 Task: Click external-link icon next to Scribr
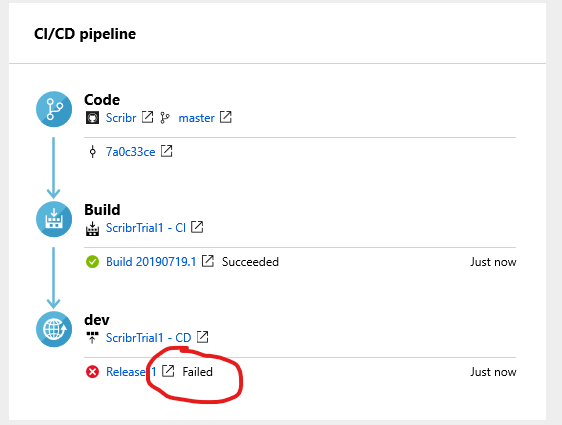pos(147,117)
